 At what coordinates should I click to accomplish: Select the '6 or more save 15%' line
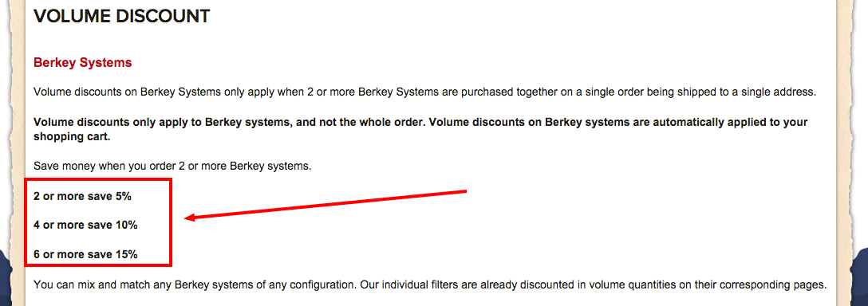point(85,254)
